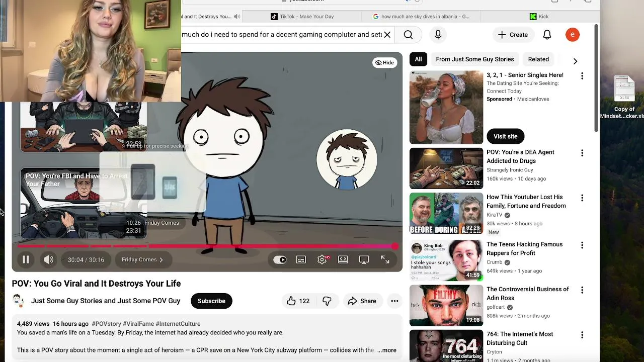Open the channel name link below title
The width and height of the screenshot is (644, 362).
pos(106,301)
